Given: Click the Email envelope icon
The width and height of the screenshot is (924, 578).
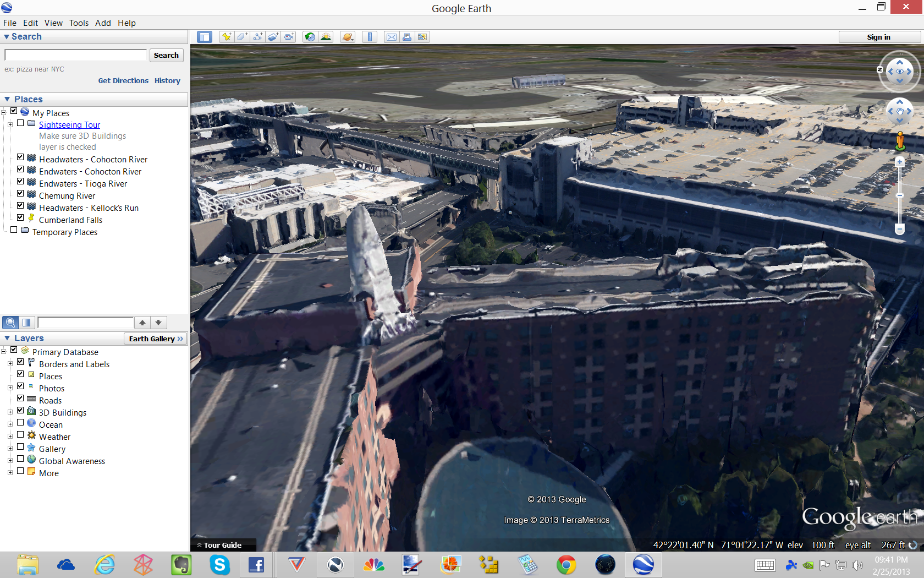Looking at the screenshot, I should 392,37.
